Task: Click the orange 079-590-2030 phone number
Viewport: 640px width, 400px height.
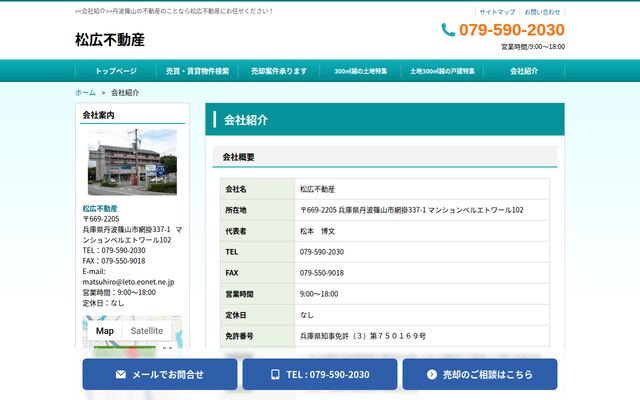Action: [511, 30]
